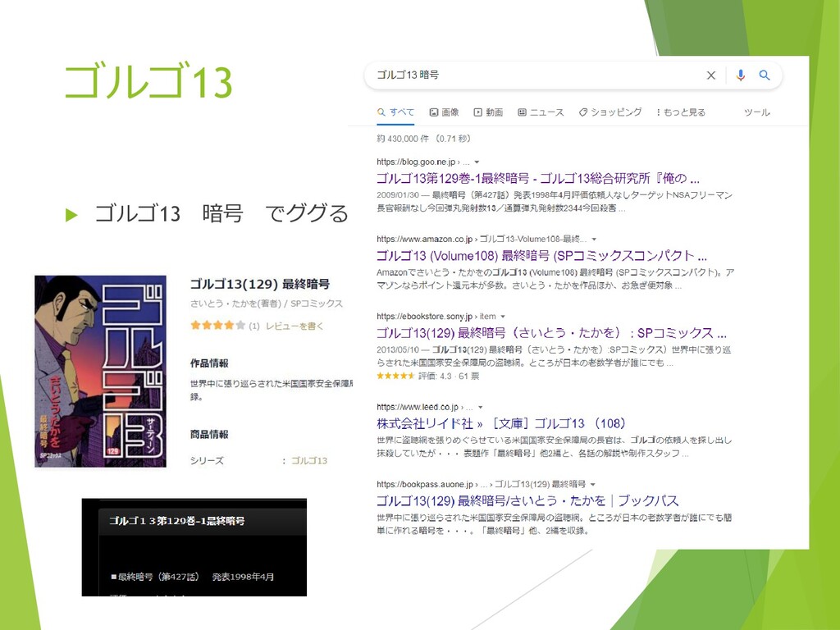The width and height of the screenshot is (840, 630).
Task: Click the result count 約 430,000 件
Action: click(402, 139)
